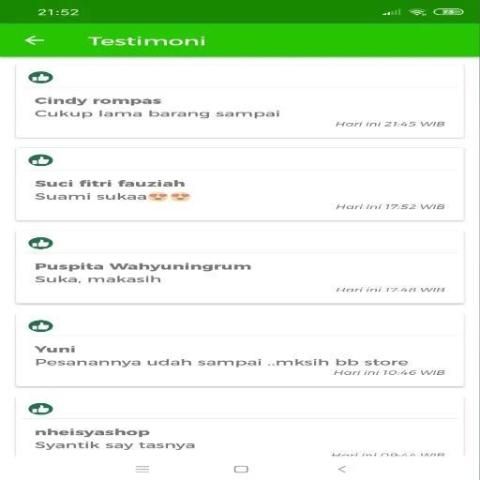This screenshot has width=480, height=480.
Task: Tap battery indicator in status bar
Action: 448,12
